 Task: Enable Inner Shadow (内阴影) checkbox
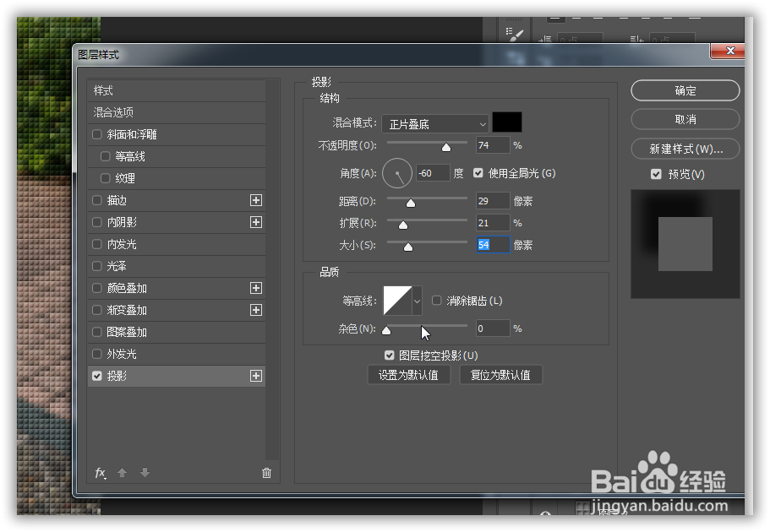[x=96, y=222]
